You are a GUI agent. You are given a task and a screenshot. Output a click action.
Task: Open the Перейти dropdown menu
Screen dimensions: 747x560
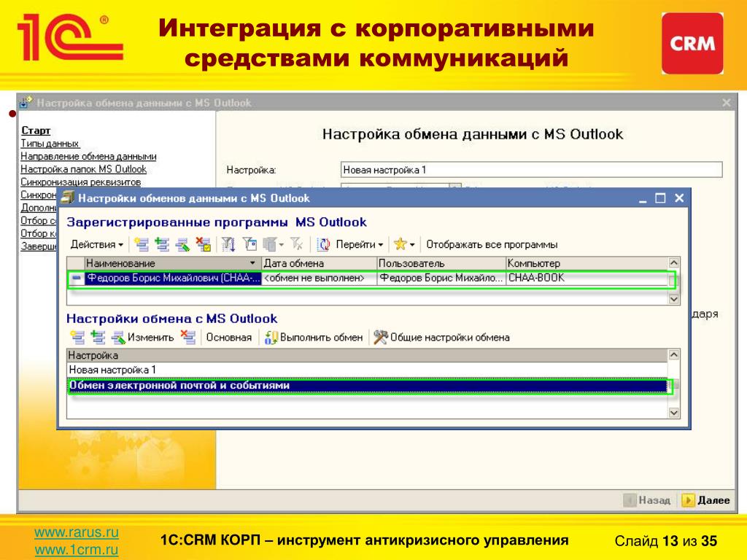(x=359, y=244)
